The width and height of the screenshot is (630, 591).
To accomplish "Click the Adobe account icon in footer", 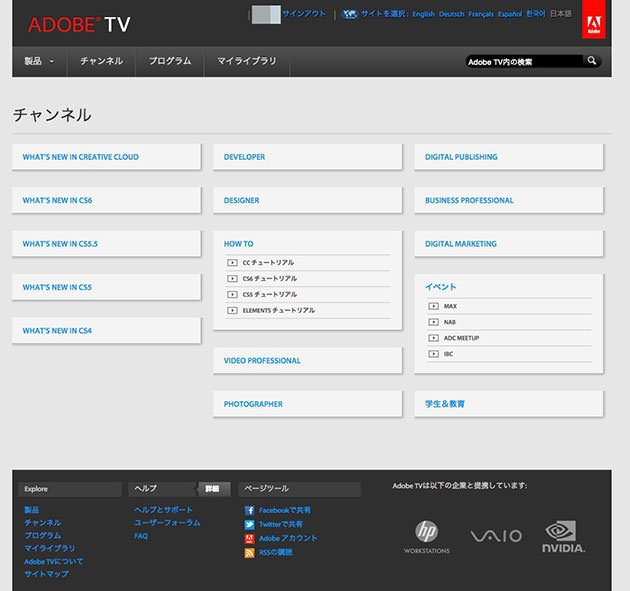I will (250, 539).
